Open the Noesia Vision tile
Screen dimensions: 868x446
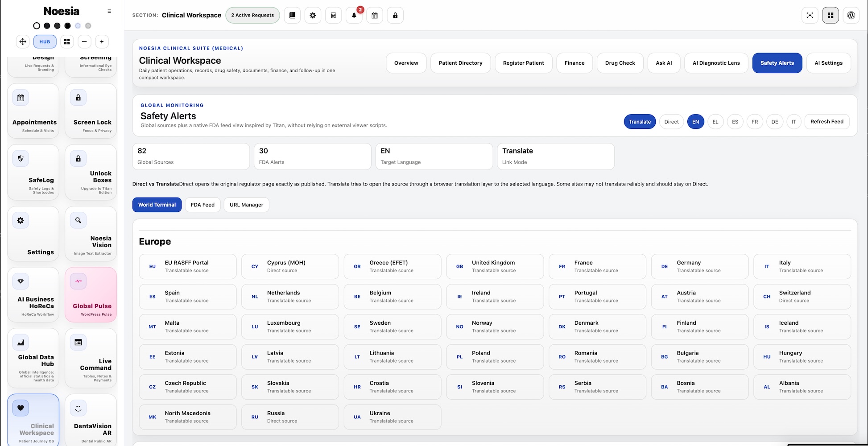click(x=91, y=234)
